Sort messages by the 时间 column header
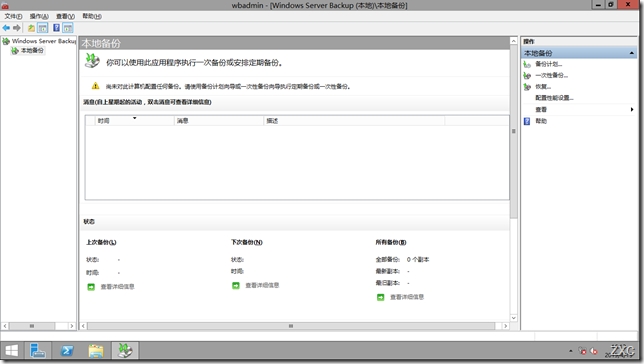This screenshot has width=644, height=364. coord(134,120)
